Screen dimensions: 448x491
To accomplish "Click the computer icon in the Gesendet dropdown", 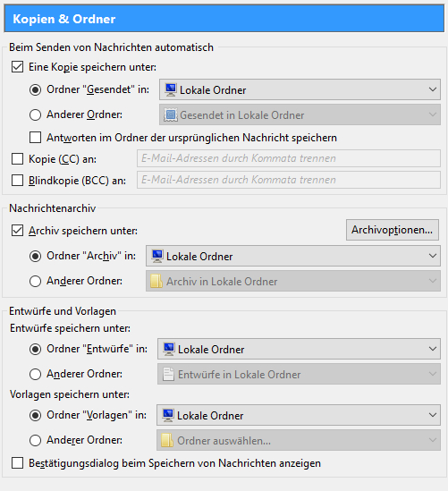I will (171, 89).
